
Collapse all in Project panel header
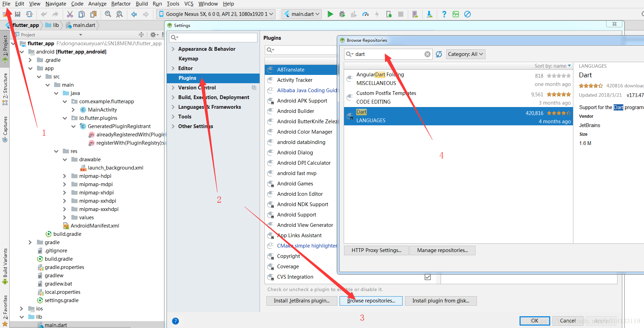[141, 35]
